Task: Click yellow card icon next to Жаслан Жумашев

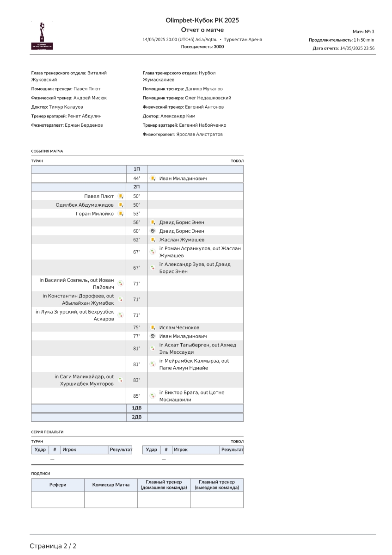Action: 153,240
